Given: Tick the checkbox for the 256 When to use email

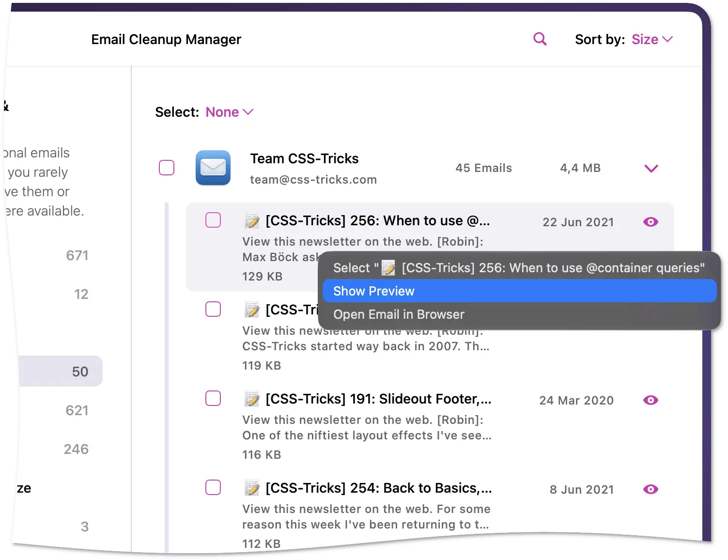Looking at the screenshot, I should point(213,220).
